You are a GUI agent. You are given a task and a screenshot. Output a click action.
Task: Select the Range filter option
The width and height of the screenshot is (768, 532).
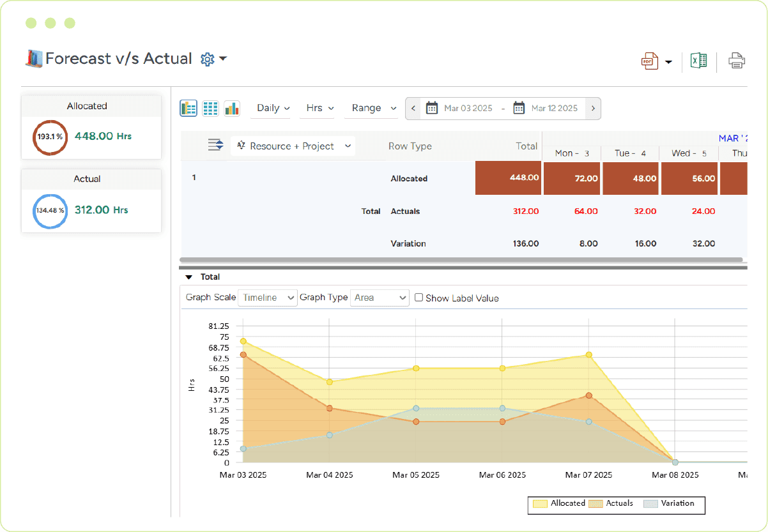click(371, 108)
